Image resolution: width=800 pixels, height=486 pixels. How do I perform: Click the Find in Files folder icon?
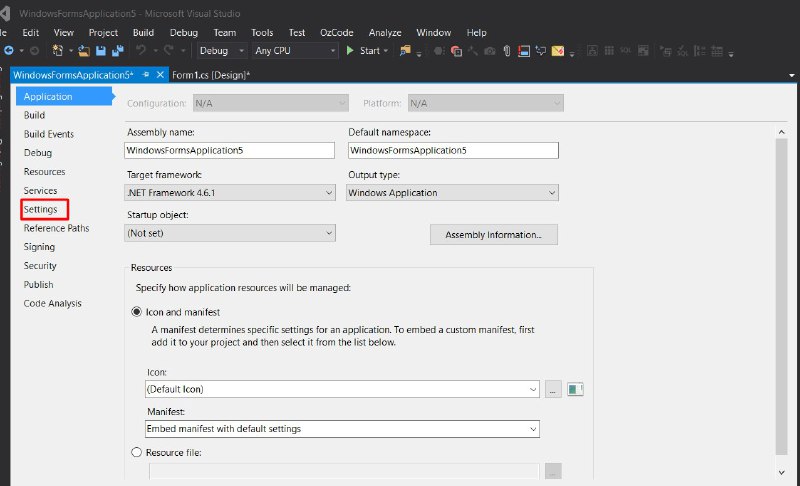coord(406,50)
